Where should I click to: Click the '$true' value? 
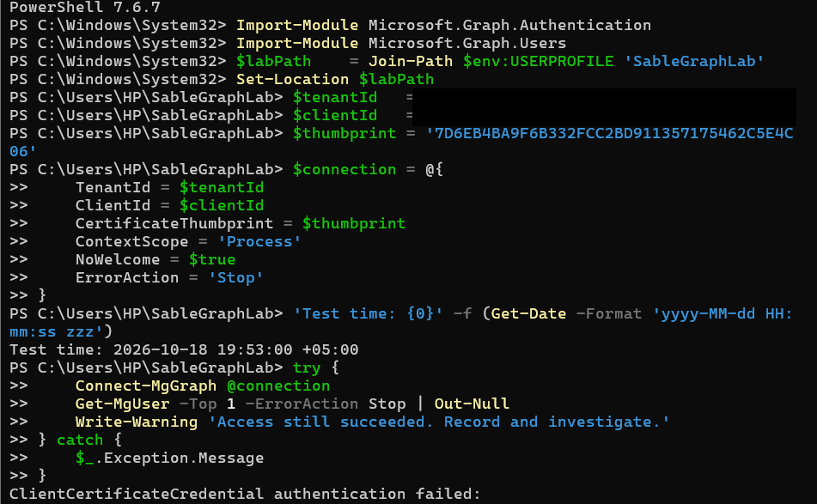coord(212,259)
